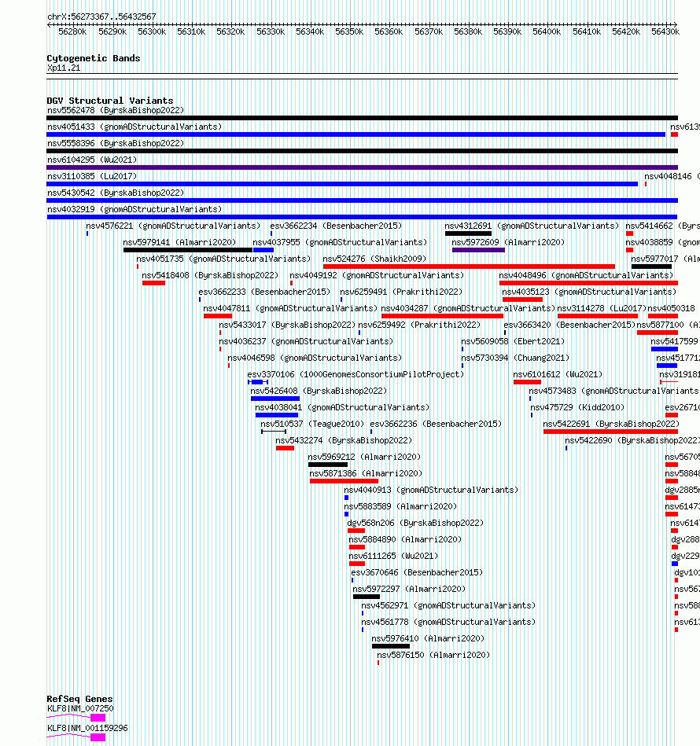This screenshot has width=700, height=746.
Task: Click the nsv4048496 red variant bar
Action: [588, 283]
